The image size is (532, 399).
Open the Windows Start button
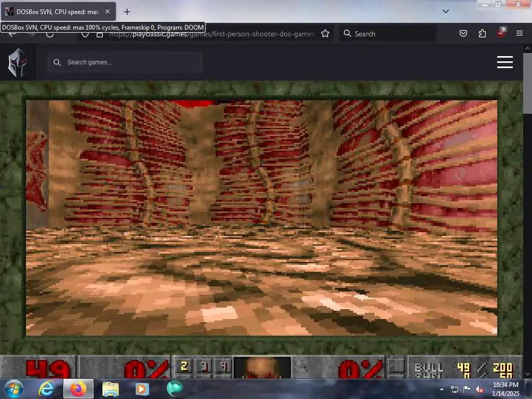click(14, 389)
